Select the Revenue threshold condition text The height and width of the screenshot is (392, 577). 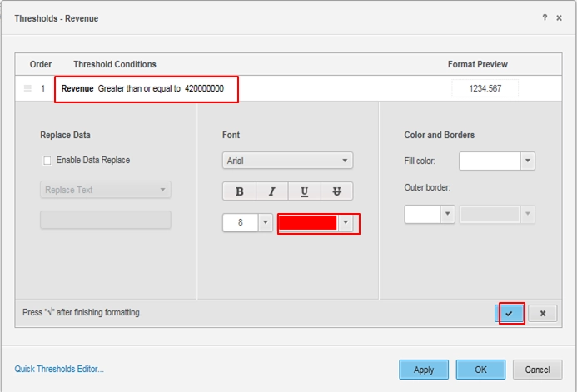click(147, 88)
